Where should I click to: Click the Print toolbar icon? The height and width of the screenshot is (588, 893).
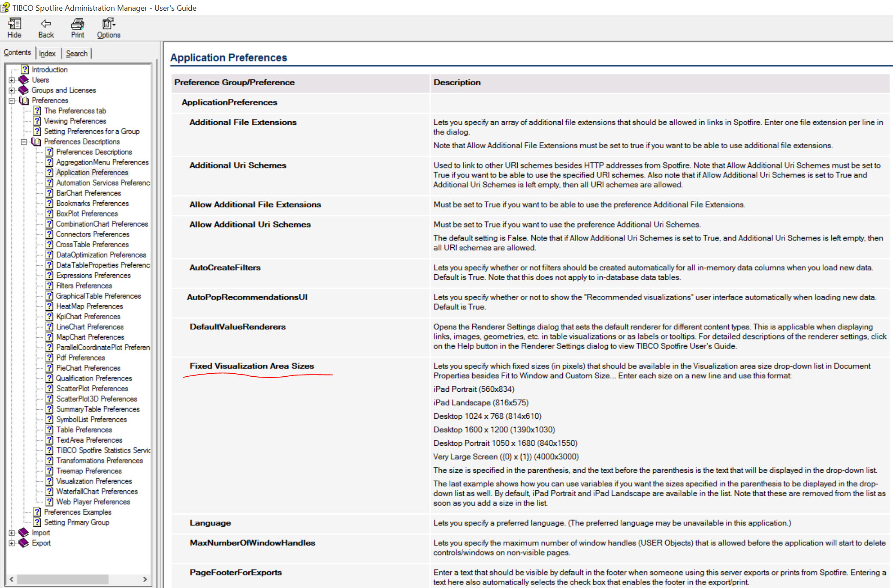click(x=77, y=24)
